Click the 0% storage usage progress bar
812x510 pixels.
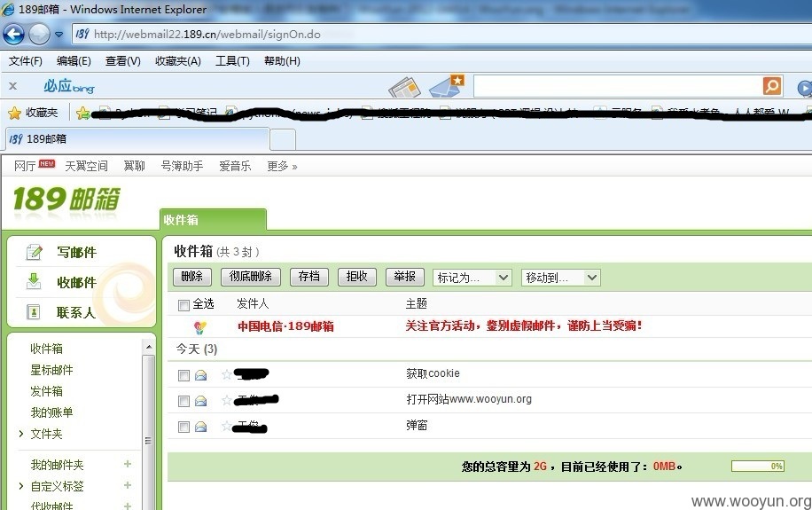pos(758,466)
